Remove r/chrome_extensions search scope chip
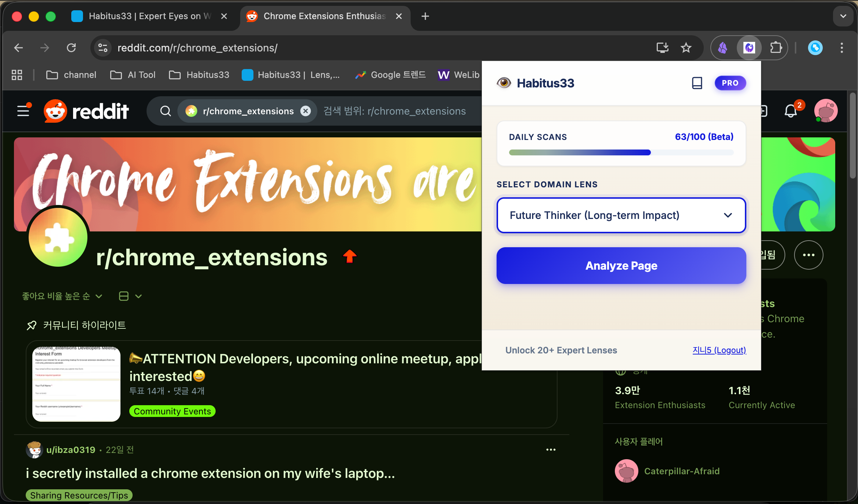This screenshot has width=858, height=504. tap(306, 111)
